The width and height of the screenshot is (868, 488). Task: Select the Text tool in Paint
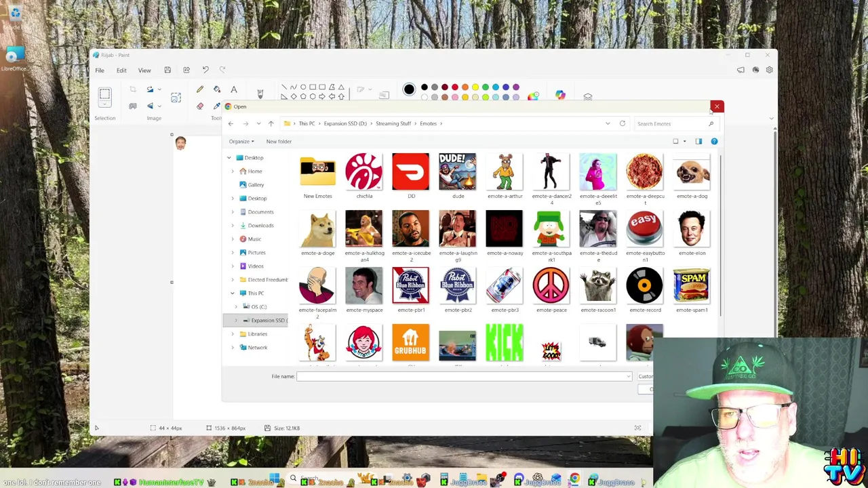234,89
